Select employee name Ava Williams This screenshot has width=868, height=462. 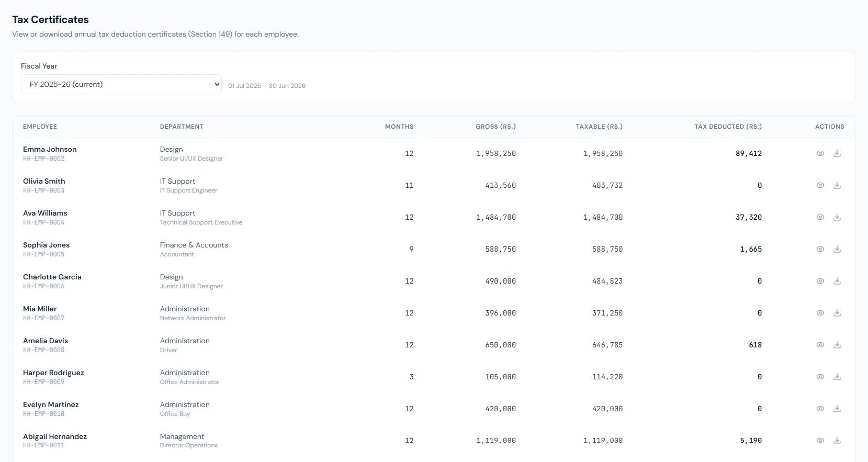coord(45,213)
